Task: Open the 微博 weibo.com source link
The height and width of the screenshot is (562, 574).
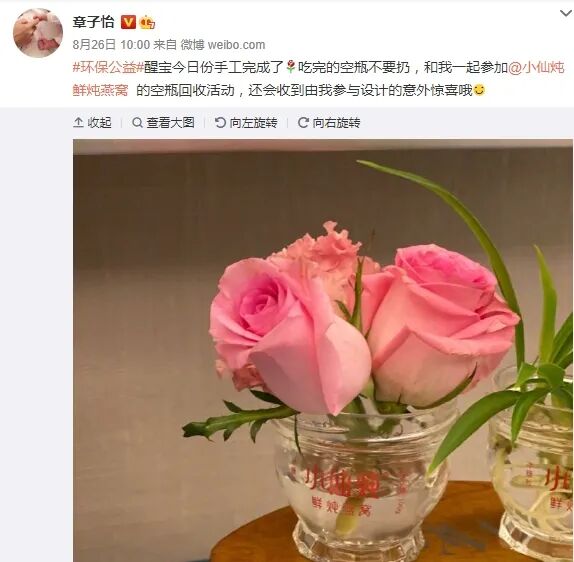Action: point(223,45)
